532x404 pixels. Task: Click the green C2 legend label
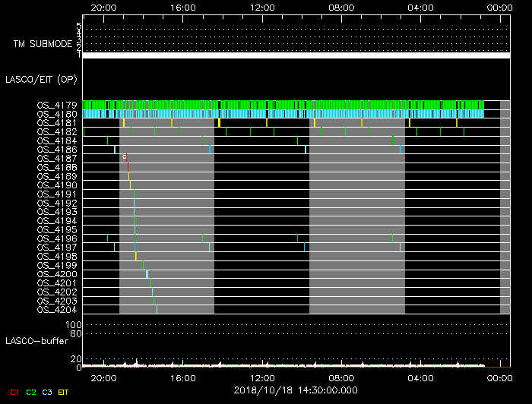(x=31, y=392)
